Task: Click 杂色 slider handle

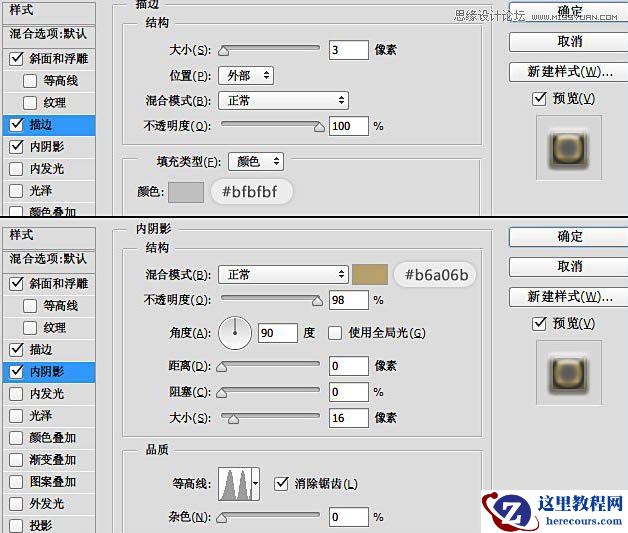Action: (x=221, y=518)
